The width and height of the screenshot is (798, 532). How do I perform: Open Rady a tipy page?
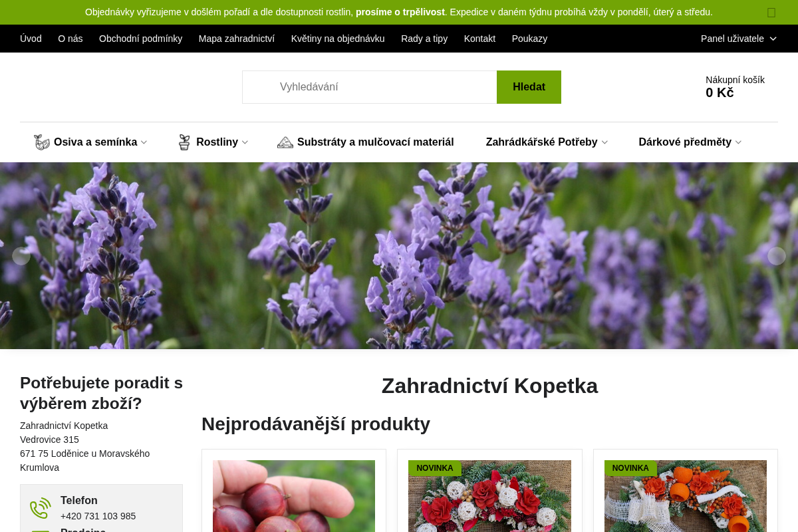click(x=424, y=39)
